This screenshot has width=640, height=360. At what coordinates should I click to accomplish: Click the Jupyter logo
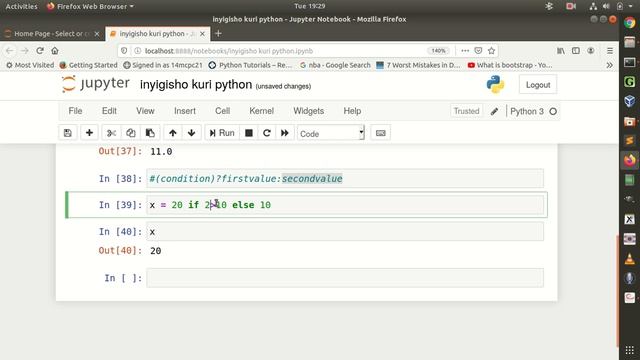click(x=96, y=84)
